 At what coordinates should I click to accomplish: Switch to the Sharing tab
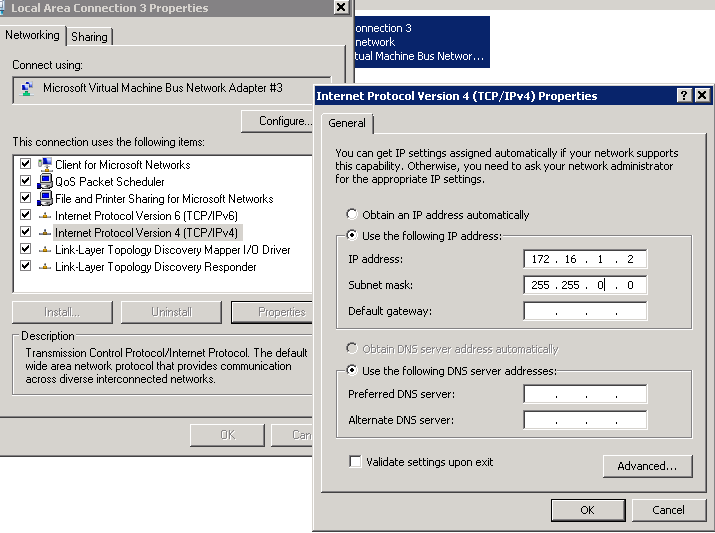coord(90,37)
